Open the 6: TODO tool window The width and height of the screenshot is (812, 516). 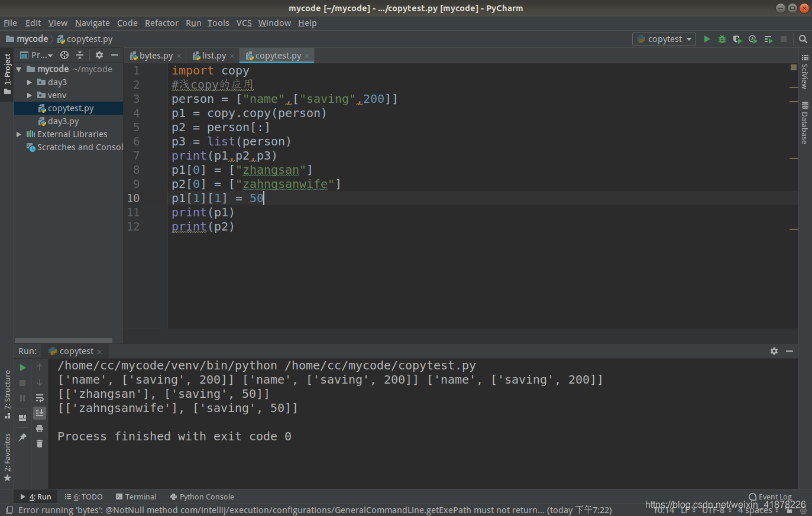coord(84,497)
